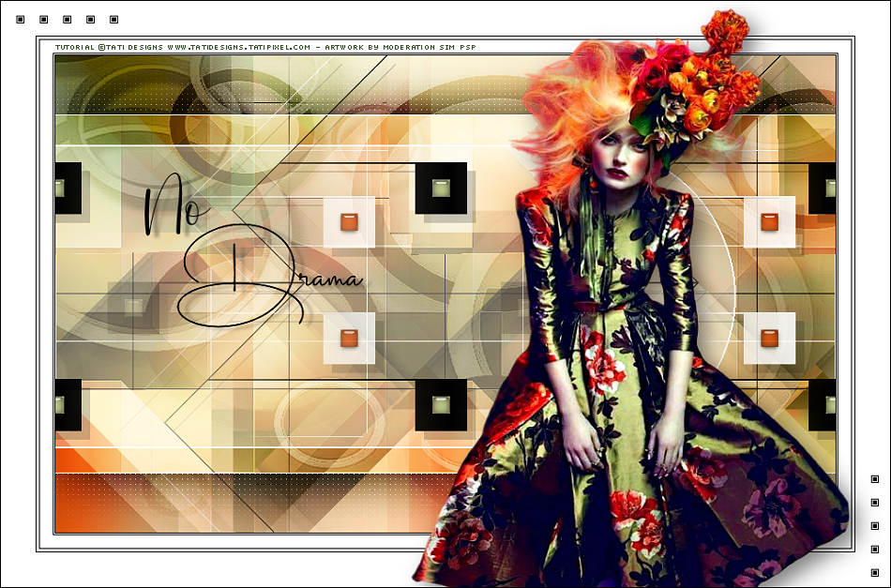891x588 pixels.
Task: Click the topmost square in the bottom-right column
Action: click(875, 479)
